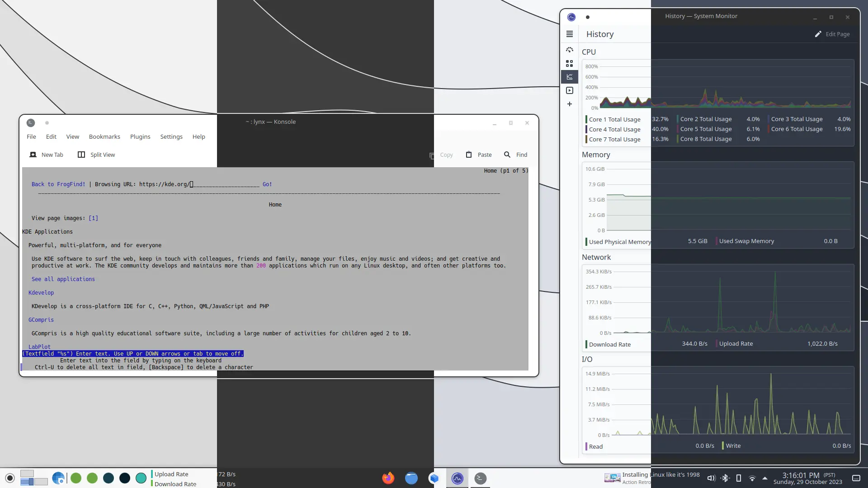The image size is (868, 488).
Task: Open the View menu in Konsole
Action: pyautogui.click(x=73, y=136)
